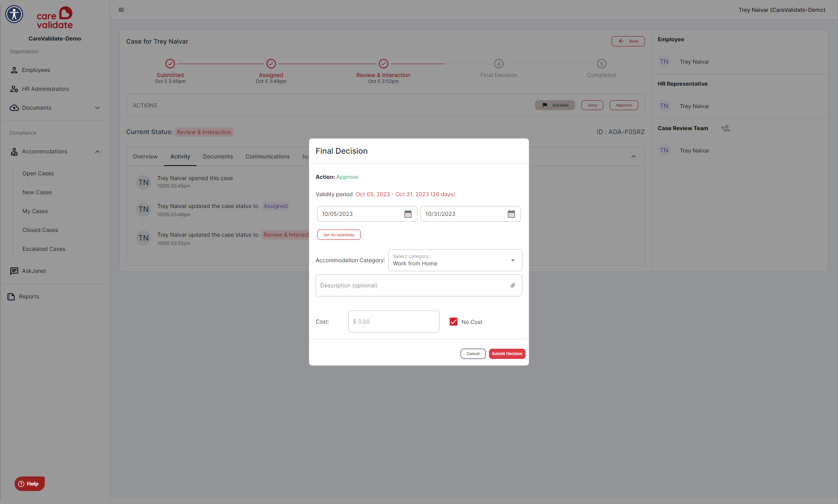
Task: Open the Open Cases list
Action: pos(38,173)
